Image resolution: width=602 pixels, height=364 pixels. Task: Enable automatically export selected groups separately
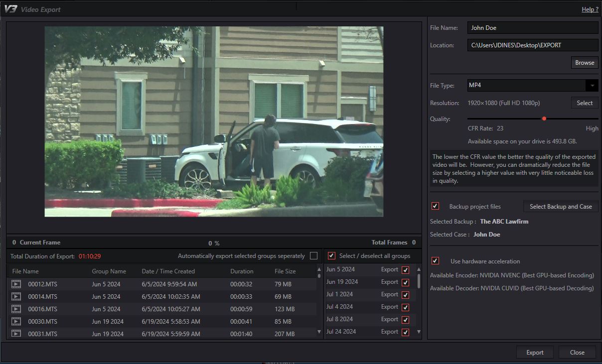(x=313, y=255)
